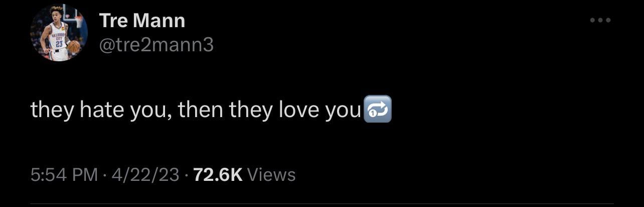The image size is (644, 207).
Task: Click the 'Tre Mann' display name
Action: pos(142,21)
